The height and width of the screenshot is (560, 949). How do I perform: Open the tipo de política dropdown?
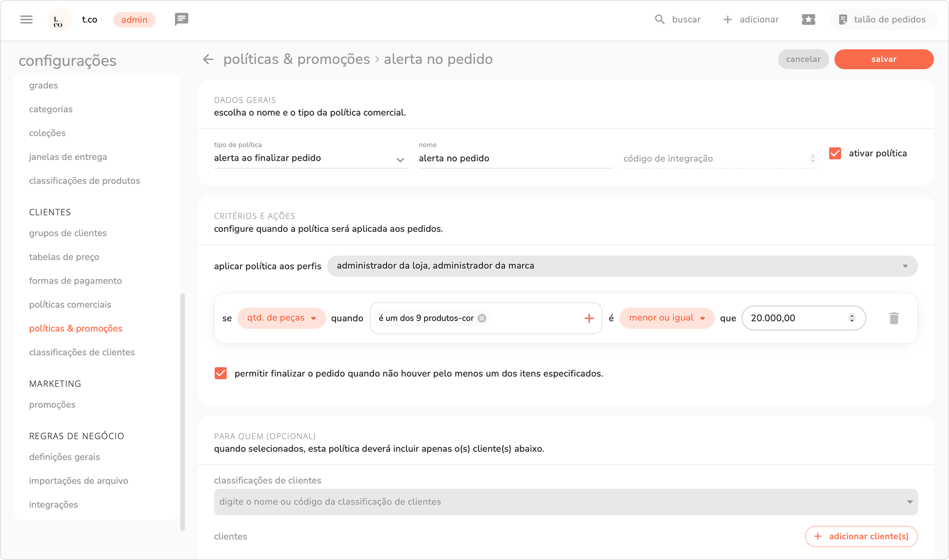pos(310,159)
